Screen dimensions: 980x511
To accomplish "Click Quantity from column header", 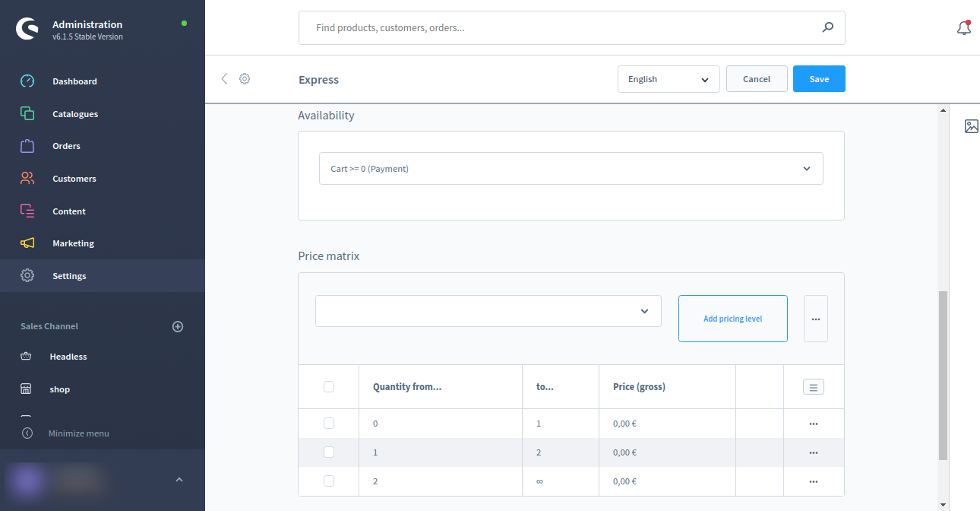I will click(407, 387).
